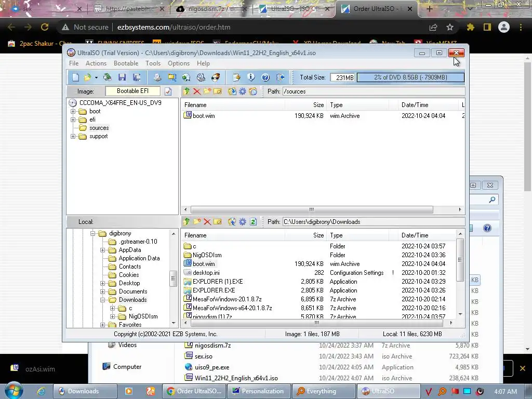
Task: Click the Extract icon in image pane
Action: point(232,91)
